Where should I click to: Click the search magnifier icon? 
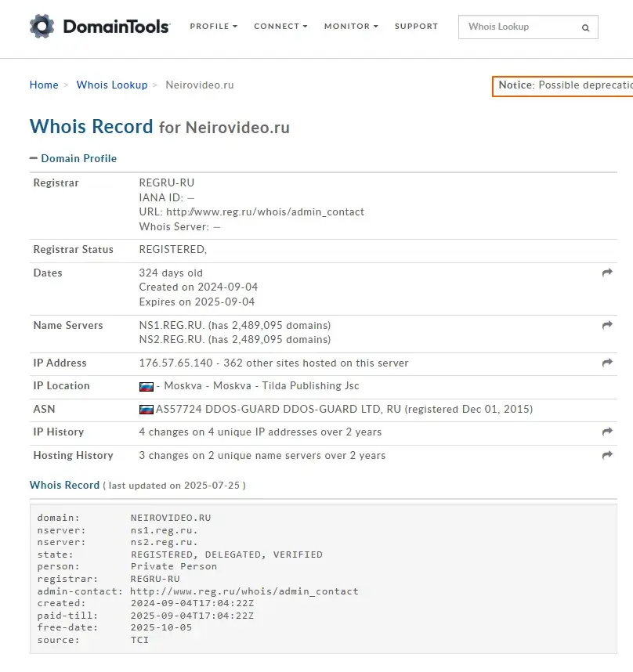585,28
